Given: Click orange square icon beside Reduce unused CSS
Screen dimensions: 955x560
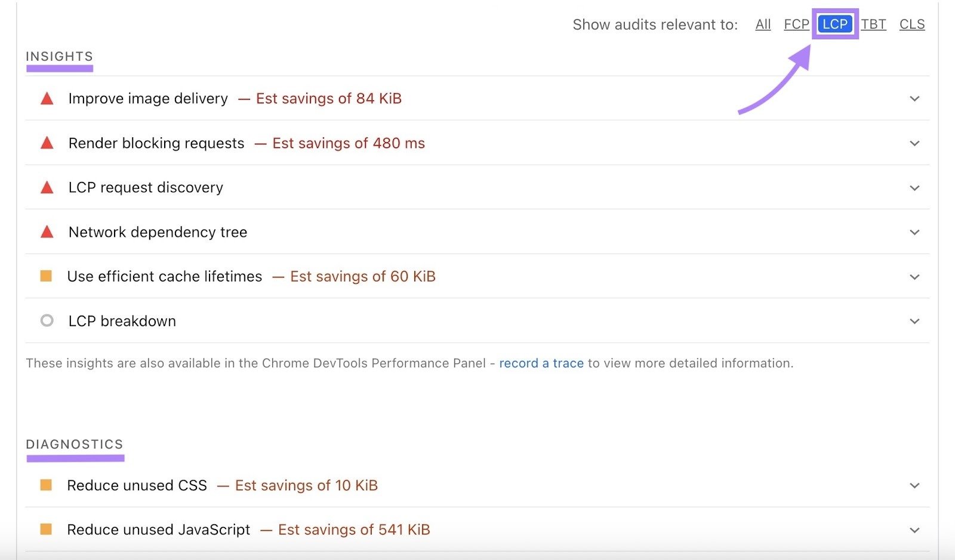Looking at the screenshot, I should click(46, 485).
